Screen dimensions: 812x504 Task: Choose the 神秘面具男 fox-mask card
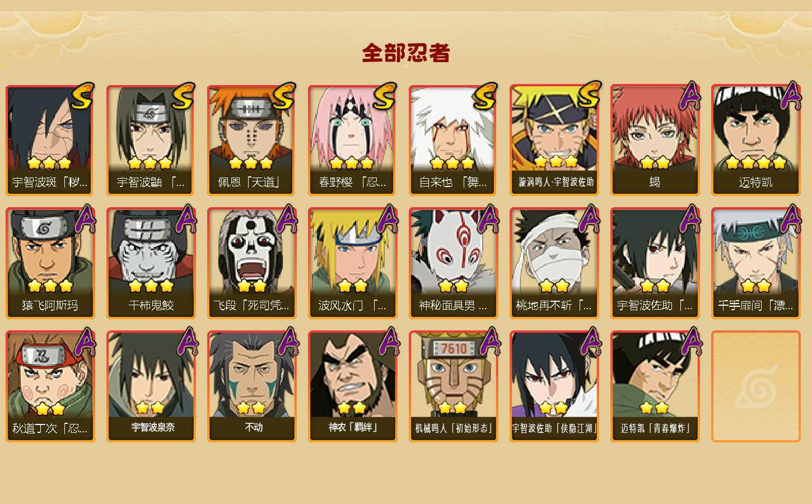(453, 263)
